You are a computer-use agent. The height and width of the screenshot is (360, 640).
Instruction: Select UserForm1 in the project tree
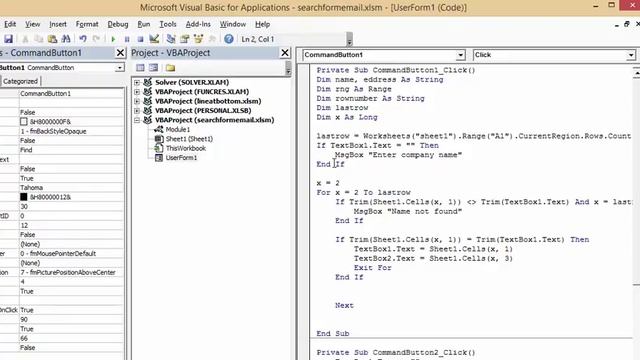(x=181, y=158)
